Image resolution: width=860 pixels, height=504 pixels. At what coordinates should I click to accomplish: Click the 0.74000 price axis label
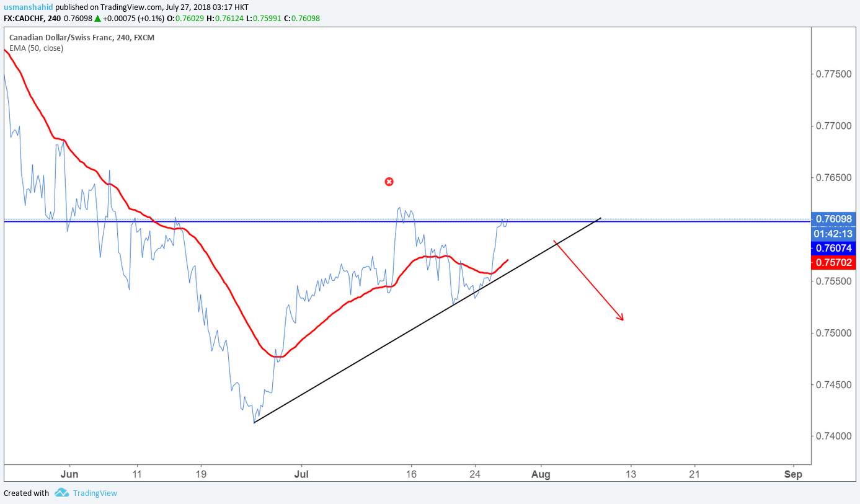(835, 436)
